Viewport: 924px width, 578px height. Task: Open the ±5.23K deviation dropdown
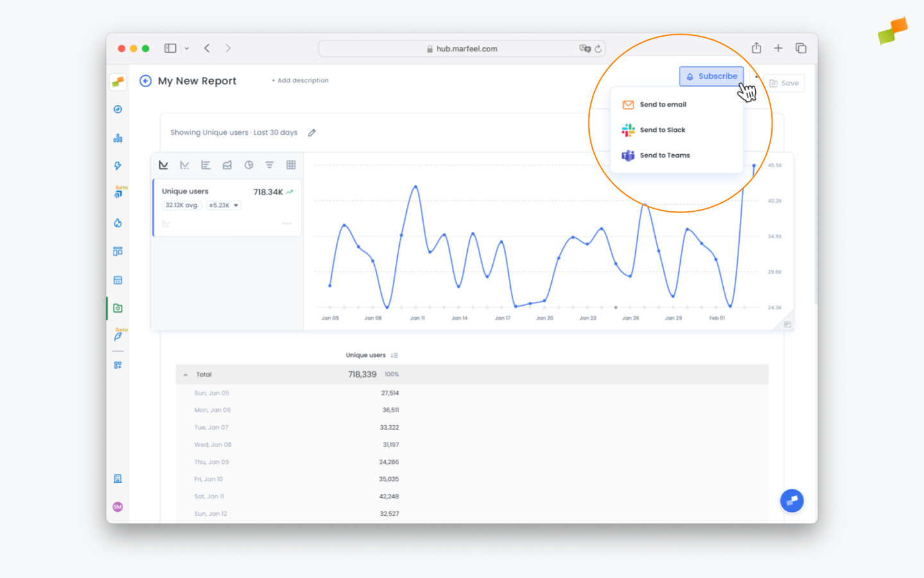(x=224, y=206)
